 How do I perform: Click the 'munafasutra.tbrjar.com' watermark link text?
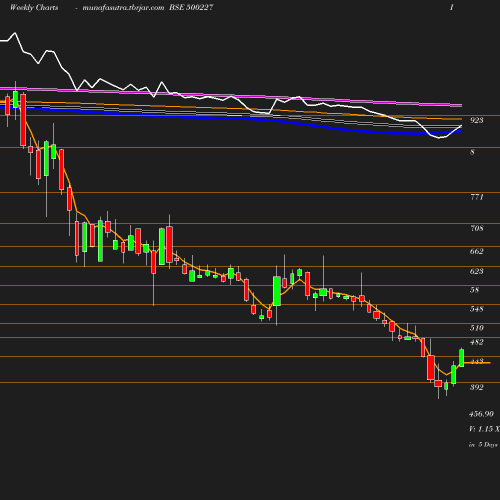123,8
